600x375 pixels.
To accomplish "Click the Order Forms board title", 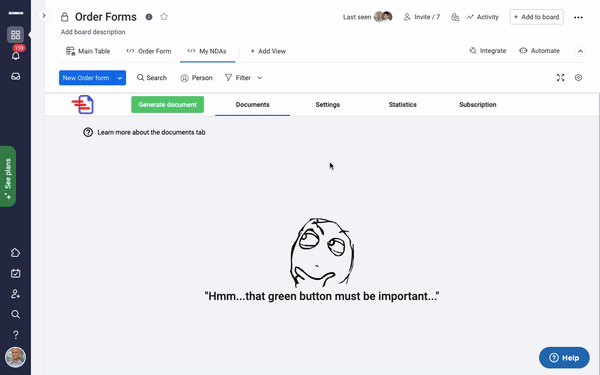I will click(x=106, y=17).
